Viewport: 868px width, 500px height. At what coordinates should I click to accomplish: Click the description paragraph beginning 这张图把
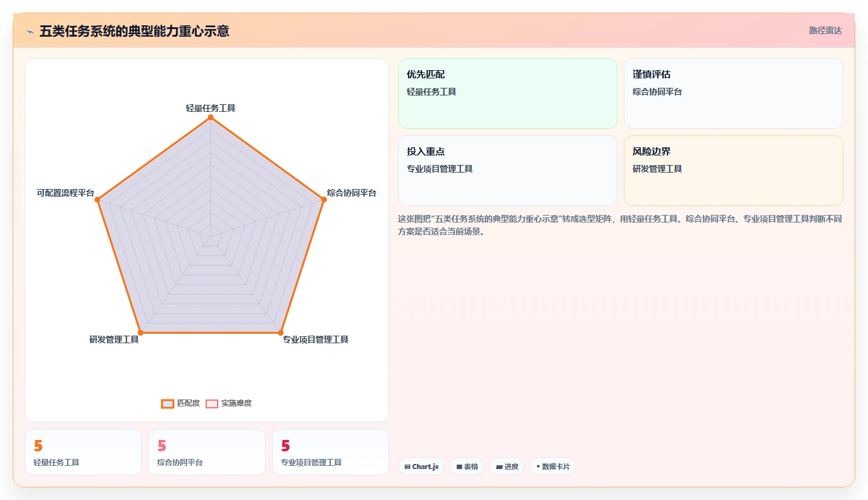pos(620,225)
